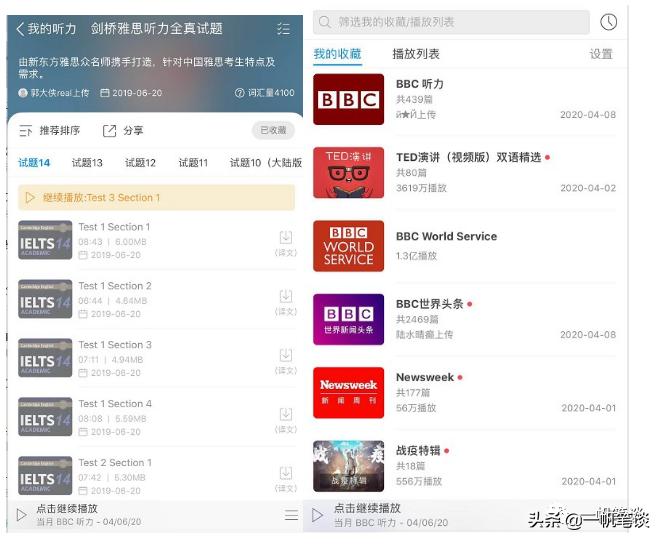Open the Newsweek collection title
Image resolution: width=665 pixels, height=544 pixels.
pos(425,377)
